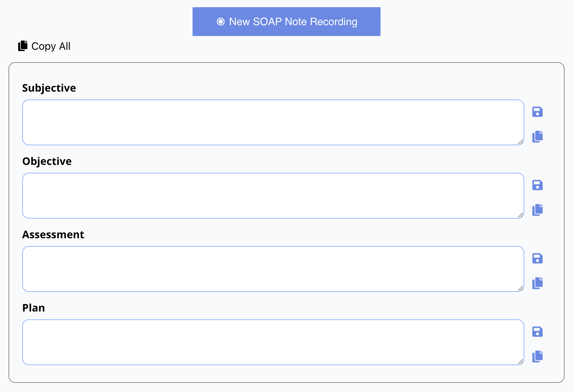This screenshot has height=392, width=575.
Task: Grab the Assessment textarea resize handle
Action: pos(520,288)
